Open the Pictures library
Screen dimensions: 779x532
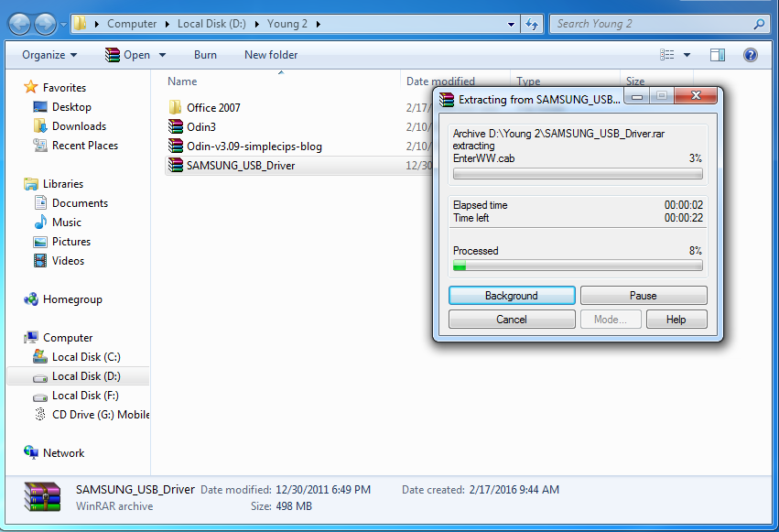point(71,242)
